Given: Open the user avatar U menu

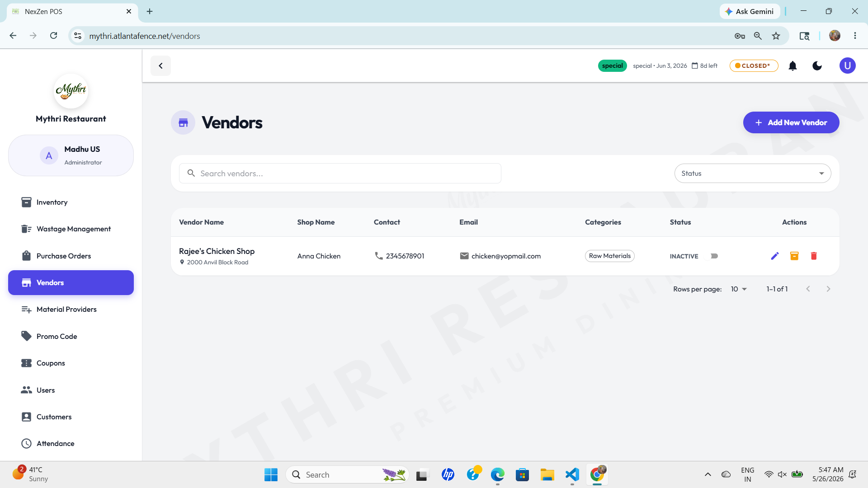Looking at the screenshot, I should pos(847,66).
